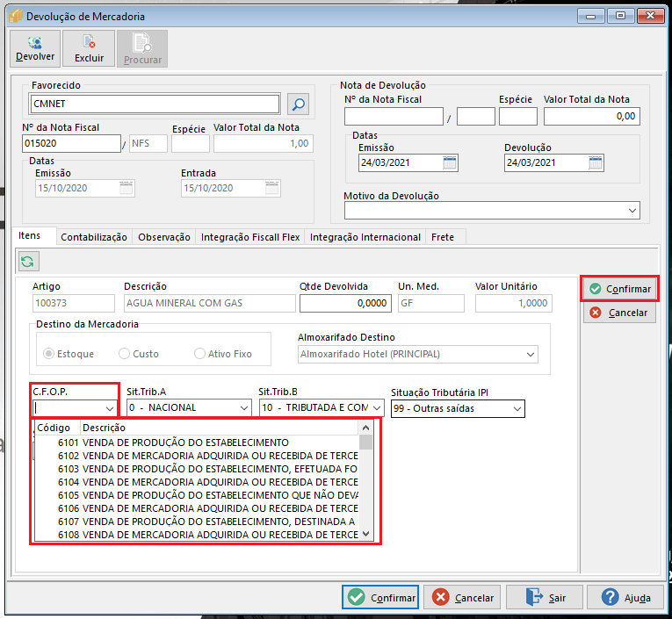The image size is (672, 619).
Task: Open calendar for Devolução date
Action: pos(596,162)
